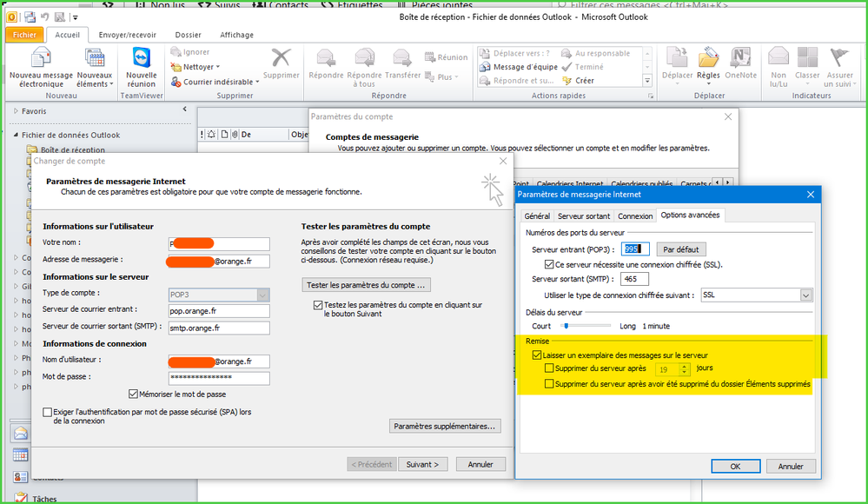Open Nouveaux éléments menu icon

tap(94, 59)
